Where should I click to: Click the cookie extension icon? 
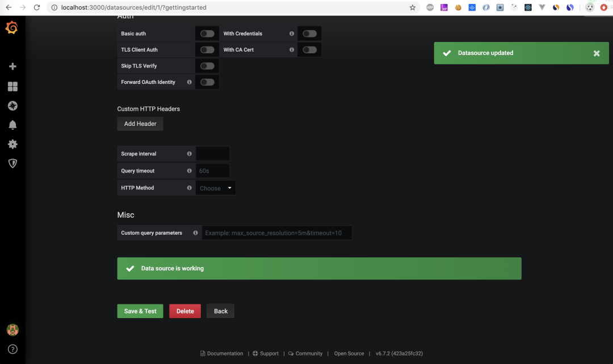click(x=458, y=7)
